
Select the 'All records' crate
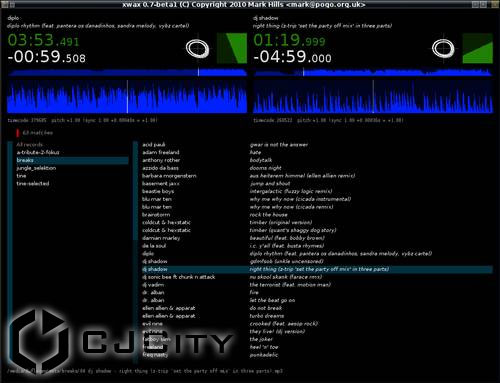30,145
